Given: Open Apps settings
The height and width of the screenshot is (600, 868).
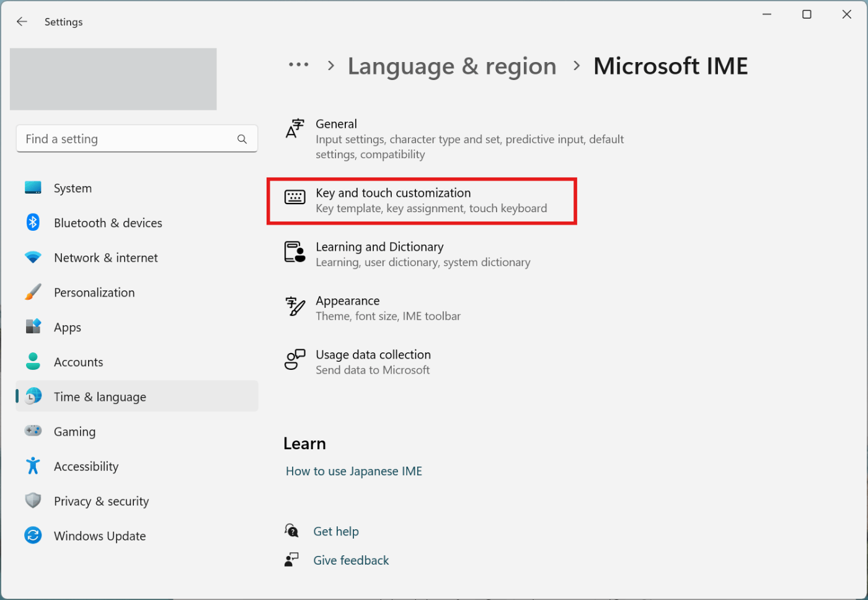Looking at the screenshot, I should pyautogui.click(x=137, y=327).
